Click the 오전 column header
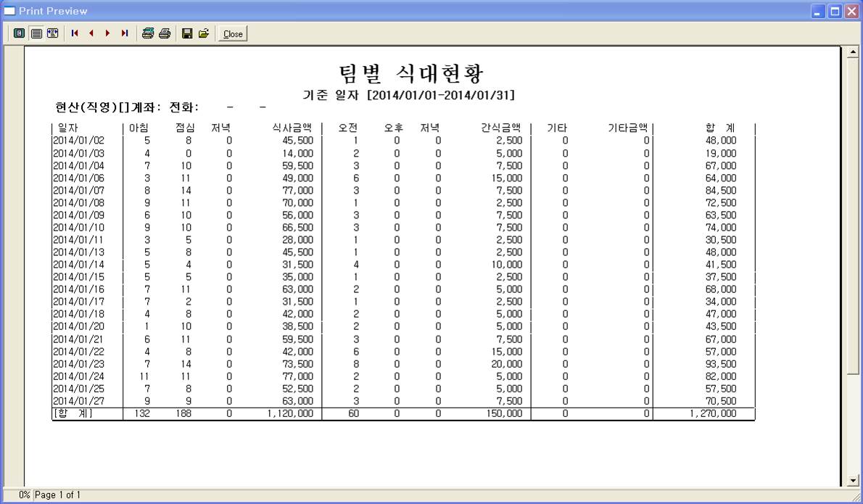Screen dimensions: 863x504 coord(348,128)
